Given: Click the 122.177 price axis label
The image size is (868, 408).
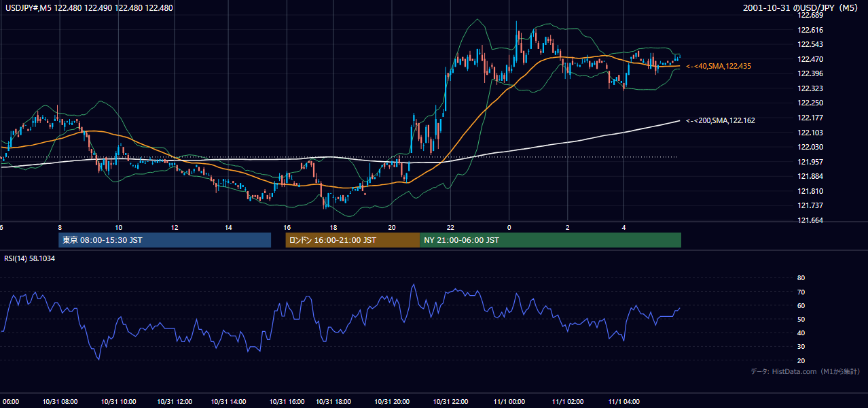Looking at the screenshot, I should click(x=811, y=118).
